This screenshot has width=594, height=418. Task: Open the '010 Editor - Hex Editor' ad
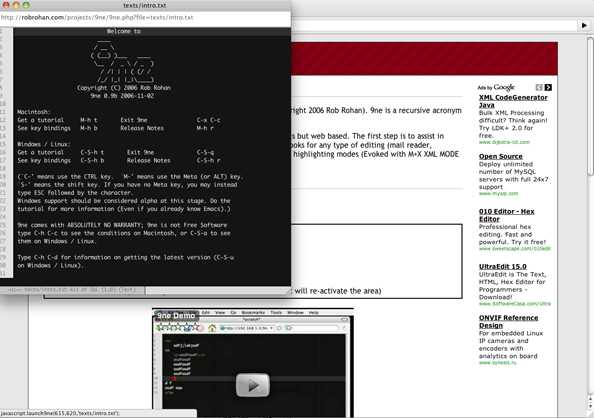[506, 215]
